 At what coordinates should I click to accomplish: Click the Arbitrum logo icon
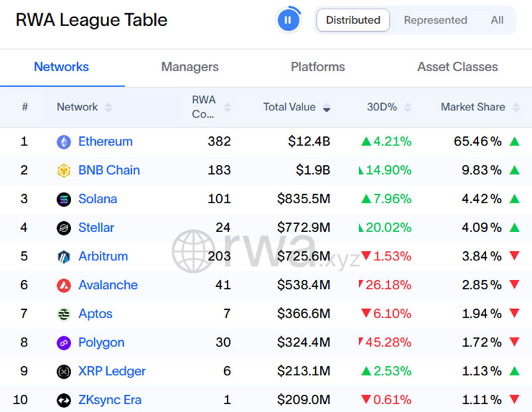[64, 257]
